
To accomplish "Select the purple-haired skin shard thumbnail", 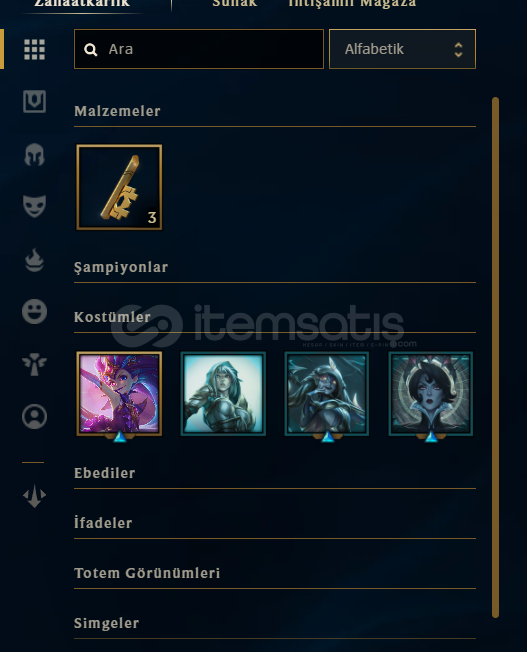I will pyautogui.click(x=119, y=394).
